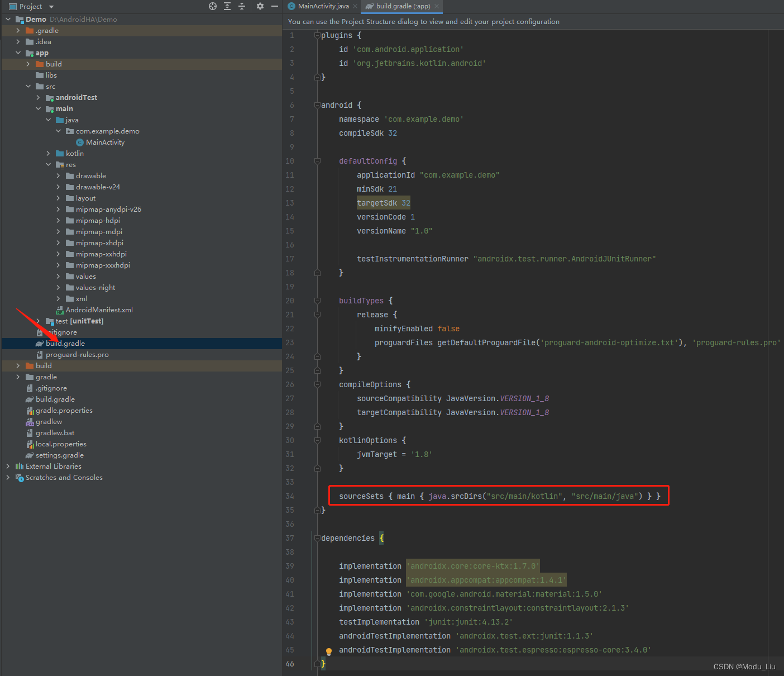Click the locate/select opened file target icon

coord(213,6)
